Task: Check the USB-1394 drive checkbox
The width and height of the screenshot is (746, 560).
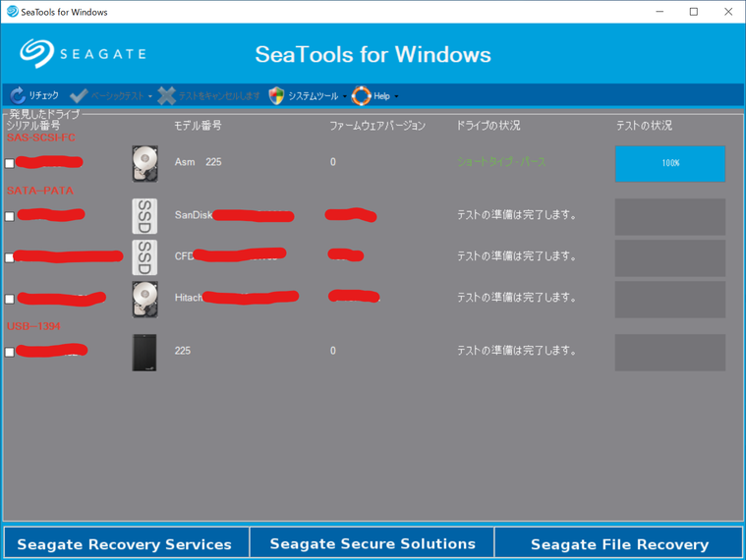Action: [10, 353]
